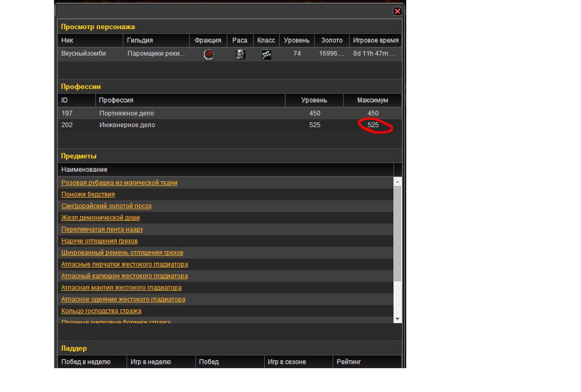Click the character level value 74

297,54
